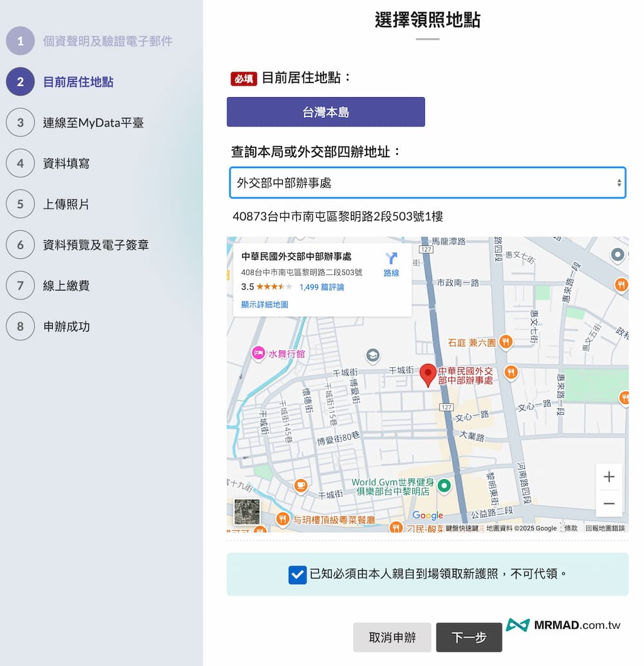Click the 下一步 next button
The image size is (644, 666).
[469, 638]
